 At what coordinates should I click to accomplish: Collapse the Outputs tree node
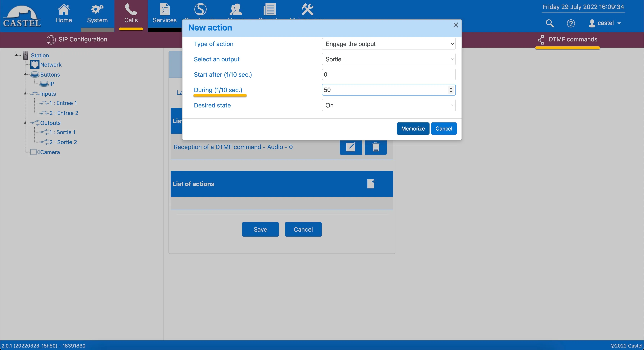(25, 123)
